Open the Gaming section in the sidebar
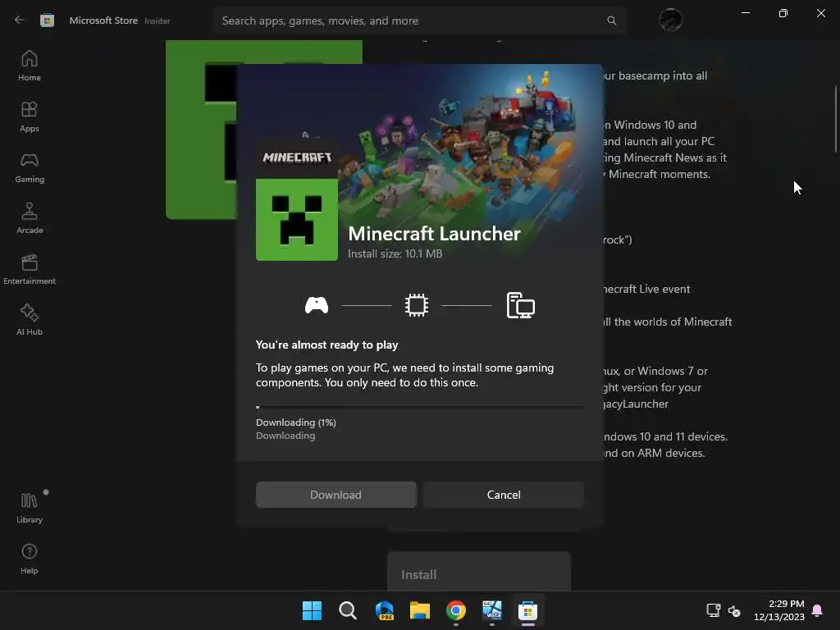Screen dimensions: 840x630 [30, 167]
